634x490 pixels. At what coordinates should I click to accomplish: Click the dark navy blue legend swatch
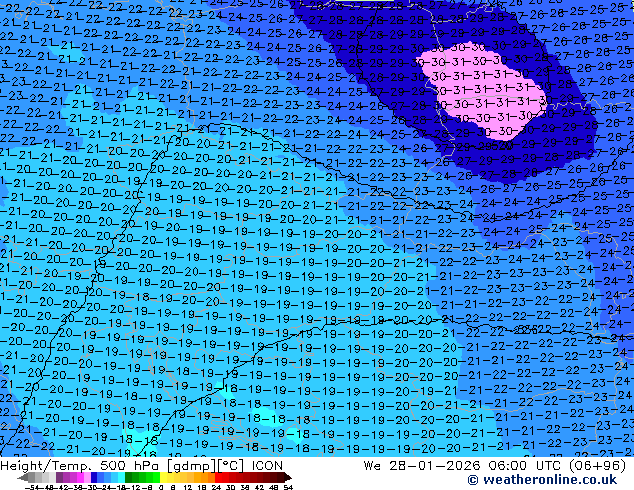click(x=94, y=477)
